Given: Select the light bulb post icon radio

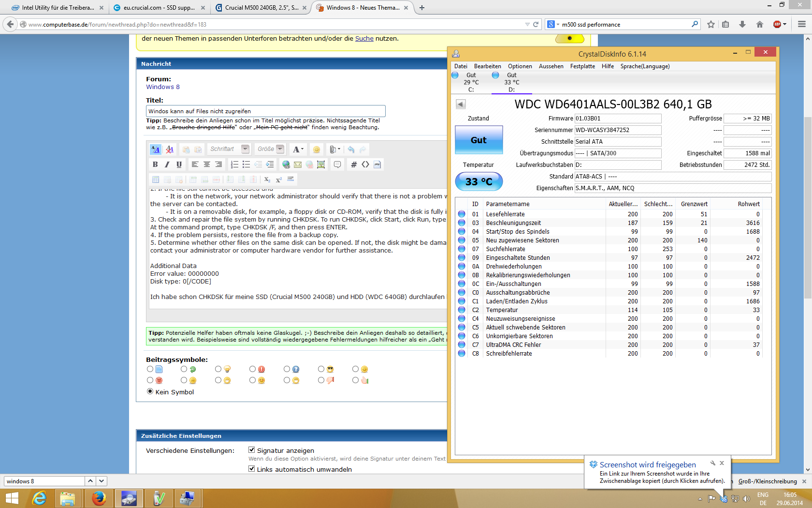Looking at the screenshot, I should click(x=218, y=369).
